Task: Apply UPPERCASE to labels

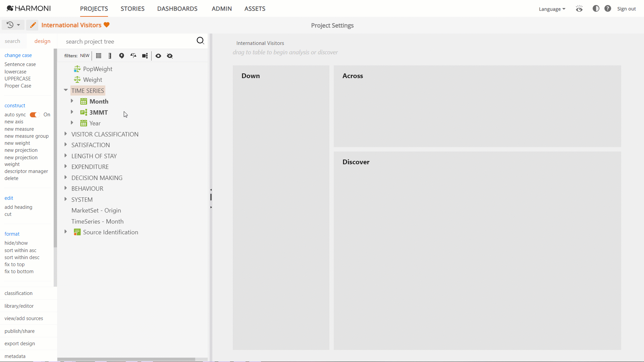Action: (x=18, y=79)
